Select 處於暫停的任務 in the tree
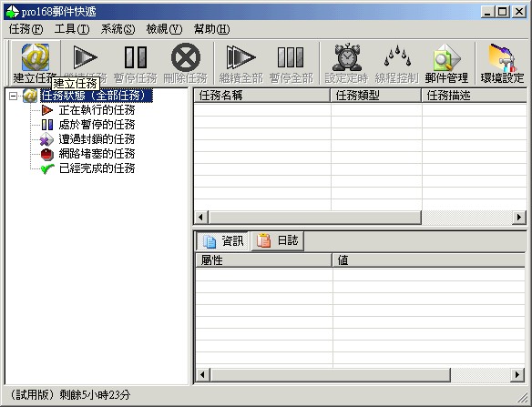 click(x=97, y=125)
